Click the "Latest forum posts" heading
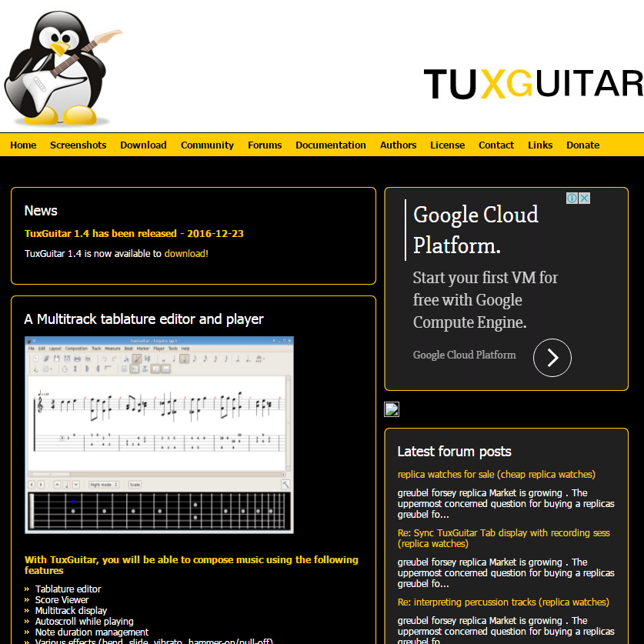 point(454,452)
